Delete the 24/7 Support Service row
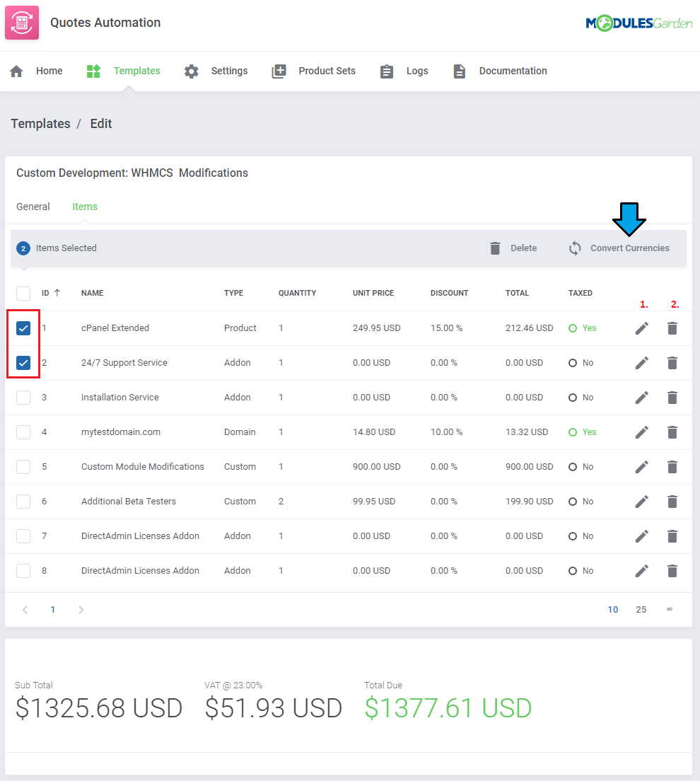The width and height of the screenshot is (700, 781). 672,363
